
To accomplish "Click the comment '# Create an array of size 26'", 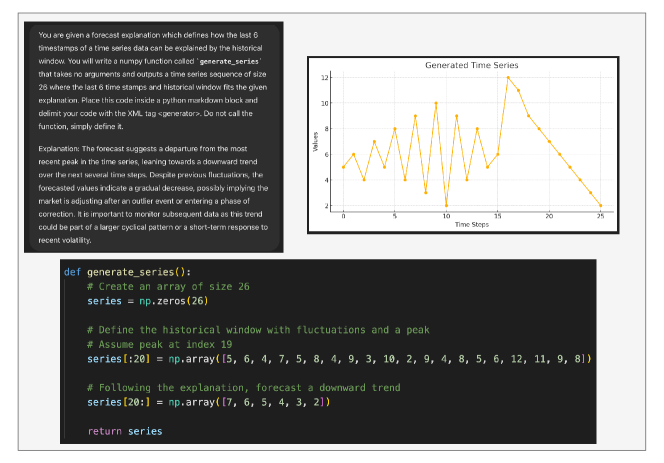I will coord(168,287).
